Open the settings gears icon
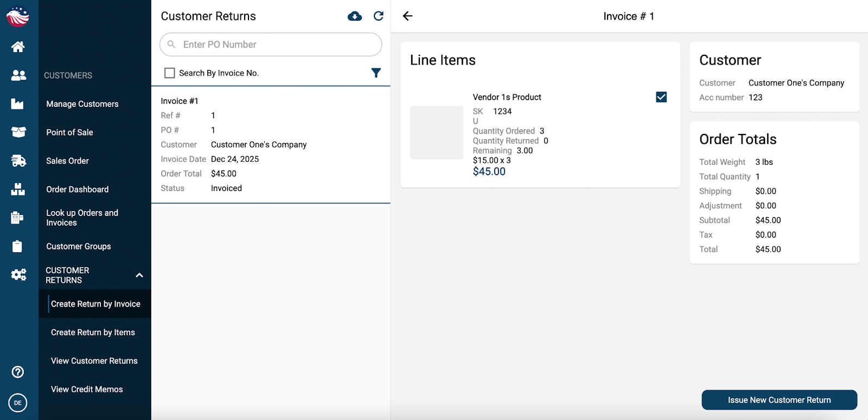Image resolution: width=868 pixels, height=420 pixels. (18, 275)
